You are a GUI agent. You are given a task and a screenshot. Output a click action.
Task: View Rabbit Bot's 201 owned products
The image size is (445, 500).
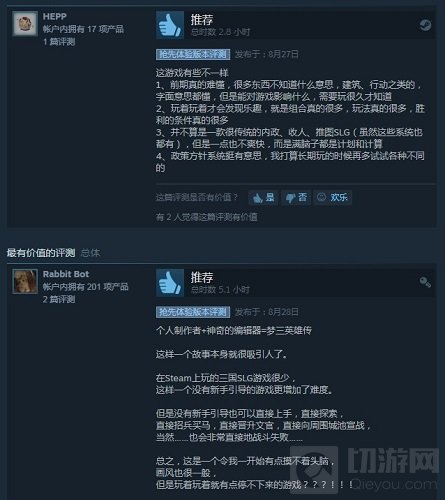coord(85,287)
